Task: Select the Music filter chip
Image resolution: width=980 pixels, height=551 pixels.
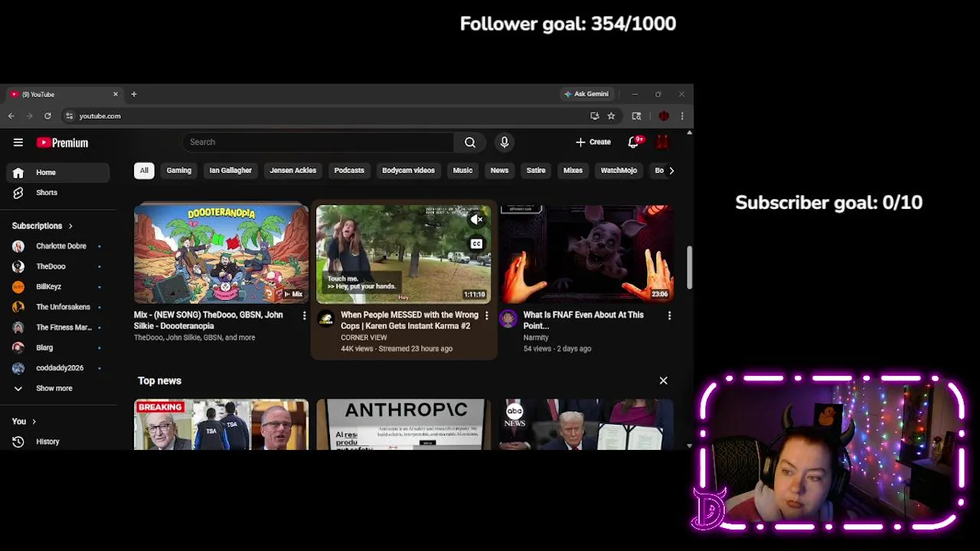Action: pos(462,170)
